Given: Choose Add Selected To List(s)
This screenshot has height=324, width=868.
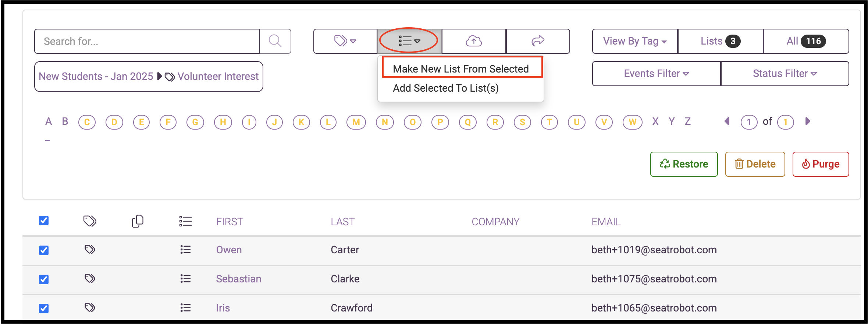Looking at the screenshot, I should (446, 88).
